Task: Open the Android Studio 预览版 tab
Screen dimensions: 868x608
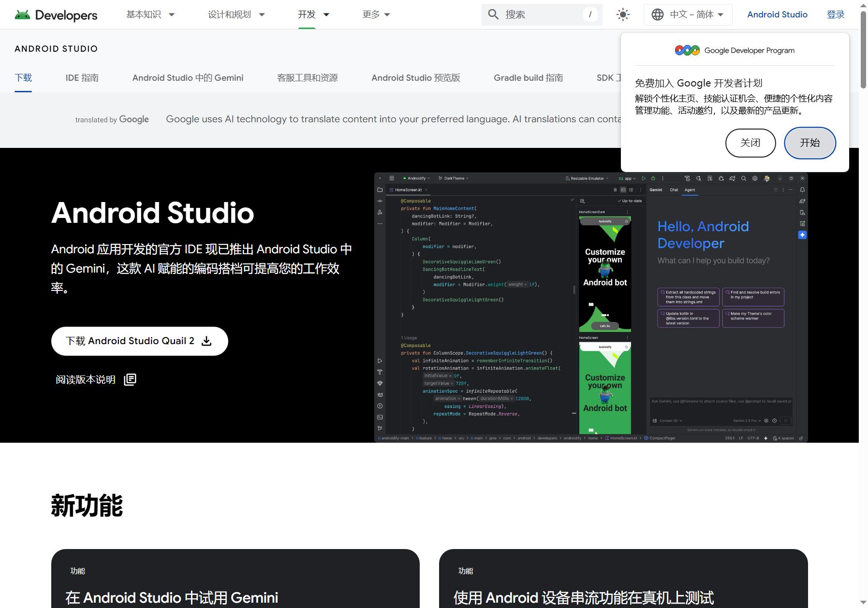Action: (x=416, y=78)
